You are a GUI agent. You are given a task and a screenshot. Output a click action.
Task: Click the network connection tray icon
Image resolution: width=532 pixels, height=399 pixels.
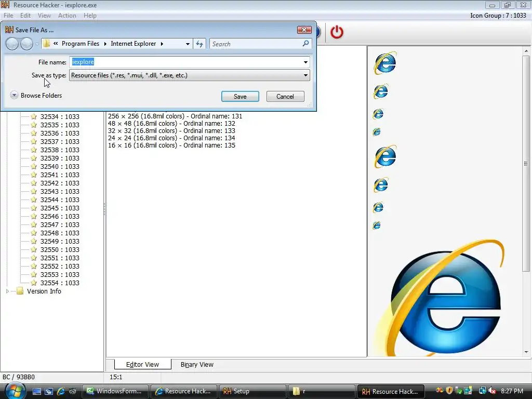[x=482, y=391]
